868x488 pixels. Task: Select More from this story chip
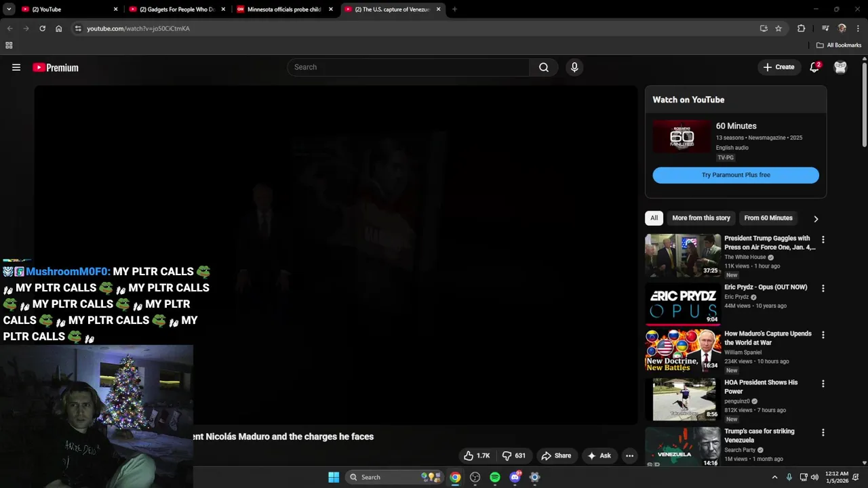point(701,218)
